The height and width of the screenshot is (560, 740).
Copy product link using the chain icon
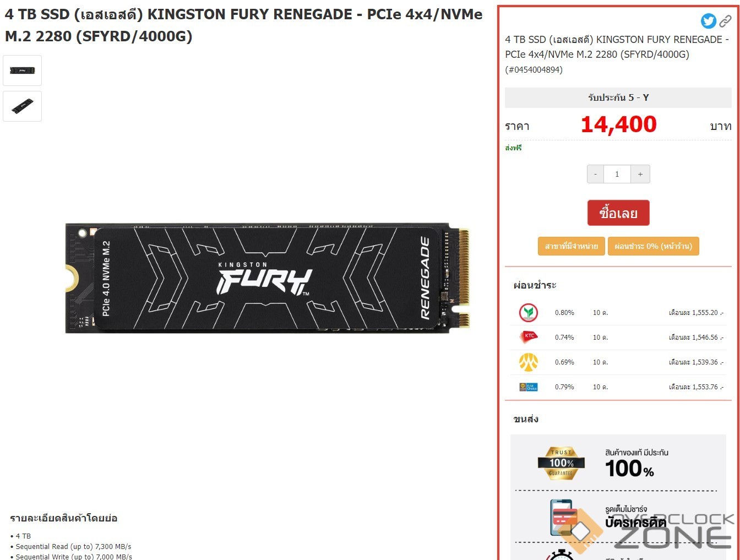726,21
